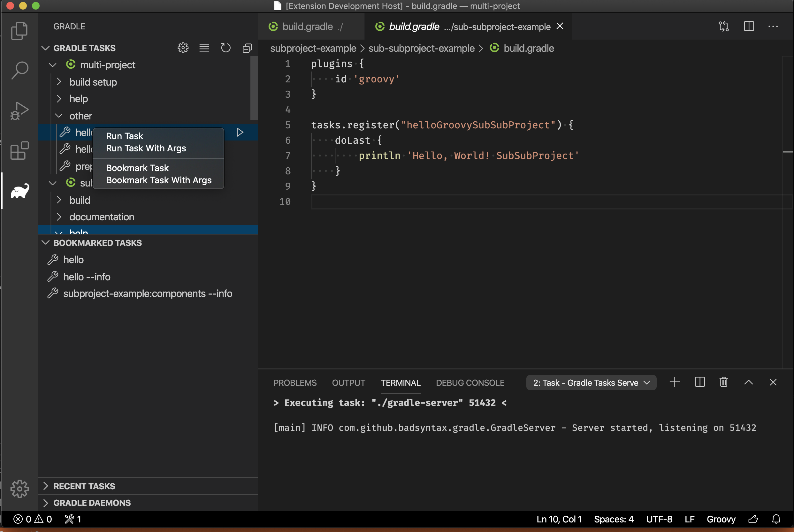Image resolution: width=794 pixels, height=532 pixels.
Task: Open the Search view
Action: (x=19, y=70)
